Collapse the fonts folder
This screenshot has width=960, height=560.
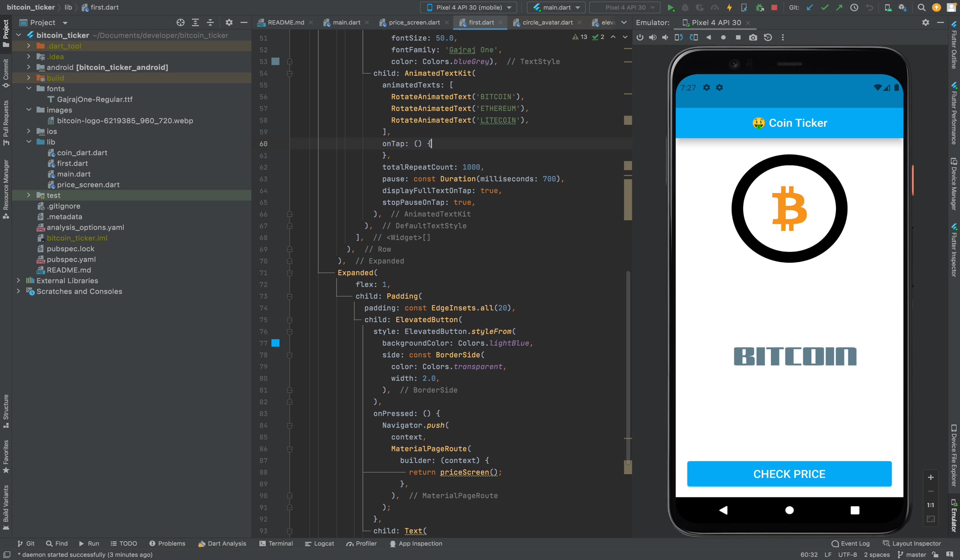29,88
